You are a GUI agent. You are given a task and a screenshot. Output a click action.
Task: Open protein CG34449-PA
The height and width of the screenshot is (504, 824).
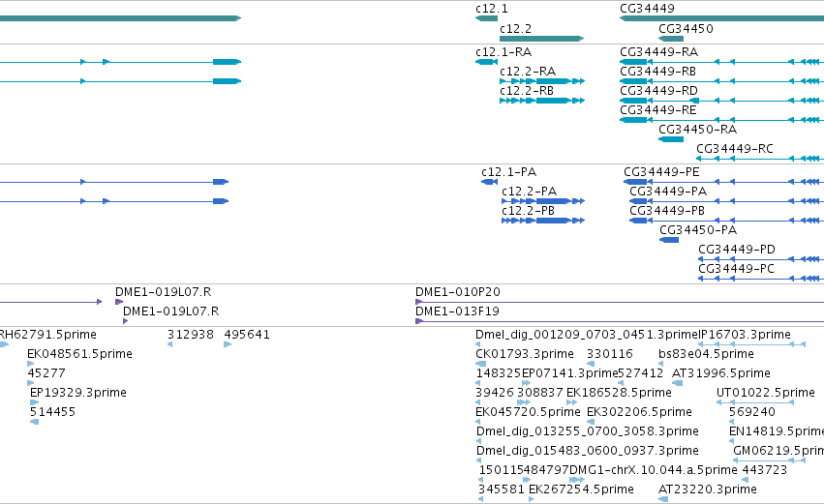click(x=726, y=201)
